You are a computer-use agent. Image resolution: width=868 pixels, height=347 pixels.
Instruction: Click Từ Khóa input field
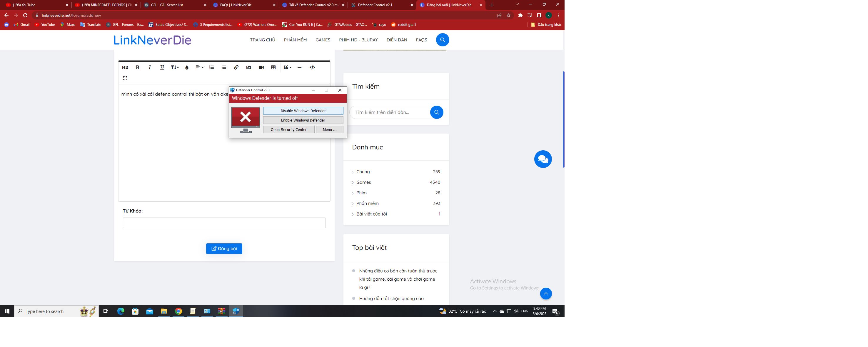(224, 223)
